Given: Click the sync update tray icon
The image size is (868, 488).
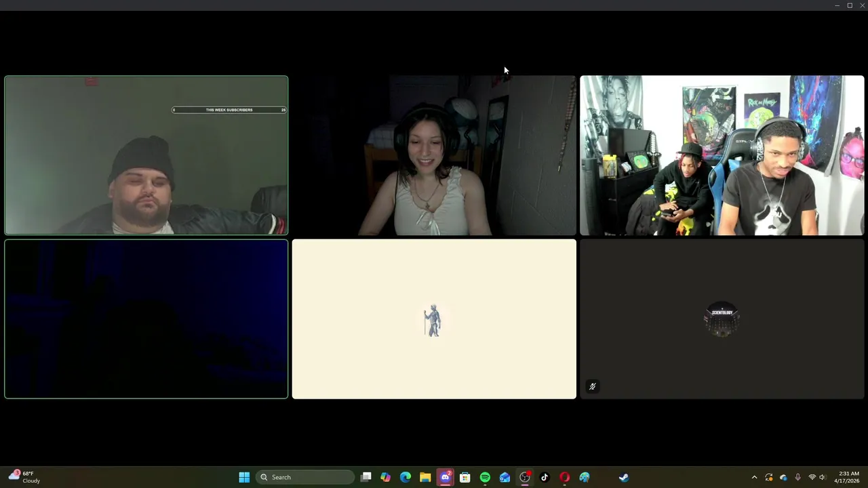Looking at the screenshot, I should (769, 477).
